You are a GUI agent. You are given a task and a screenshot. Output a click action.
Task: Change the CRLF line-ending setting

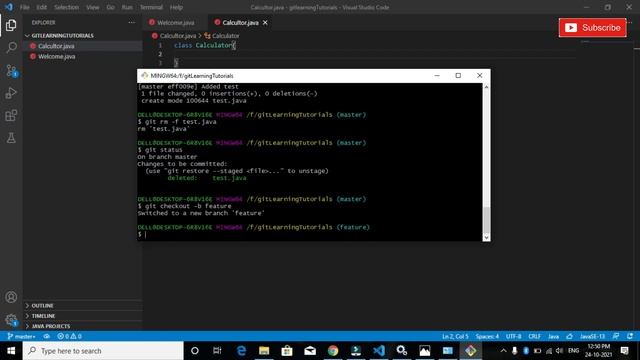tap(534, 336)
